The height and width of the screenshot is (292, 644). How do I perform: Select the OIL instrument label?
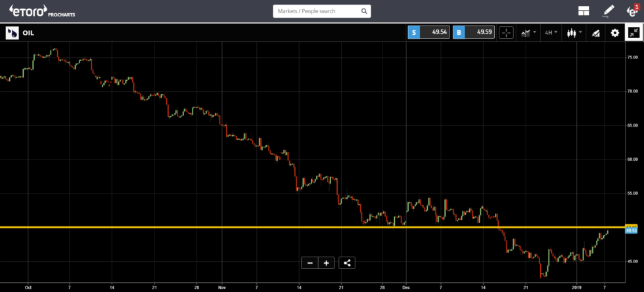pos(28,33)
